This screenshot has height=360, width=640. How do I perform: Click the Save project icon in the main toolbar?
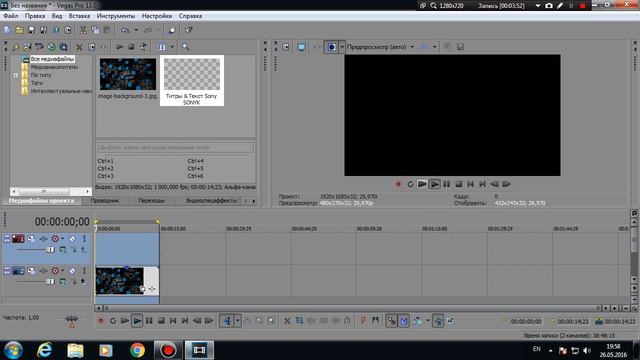(31, 30)
